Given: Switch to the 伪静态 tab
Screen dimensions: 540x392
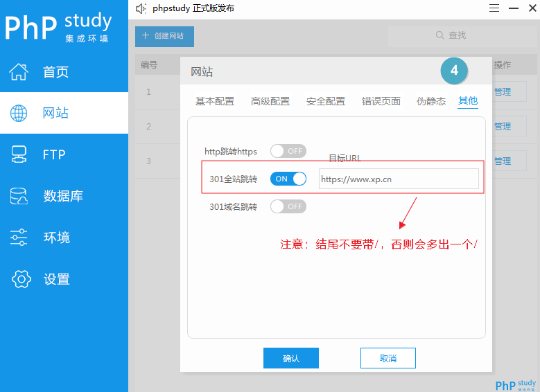Looking at the screenshot, I should [431, 101].
